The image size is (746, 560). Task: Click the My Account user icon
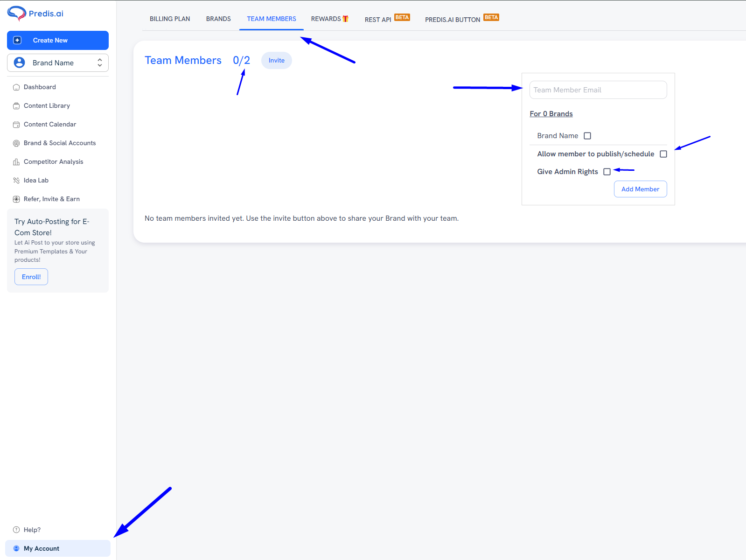pyautogui.click(x=16, y=548)
